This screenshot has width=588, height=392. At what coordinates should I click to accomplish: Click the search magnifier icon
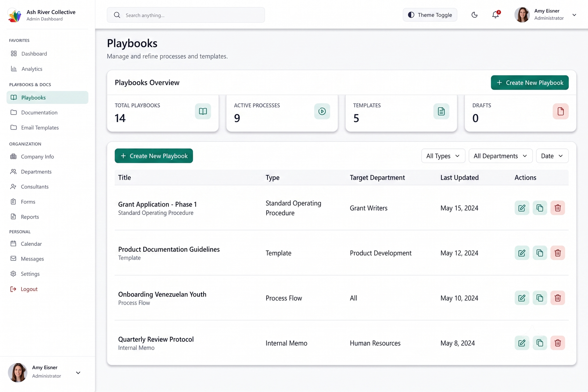tap(117, 15)
